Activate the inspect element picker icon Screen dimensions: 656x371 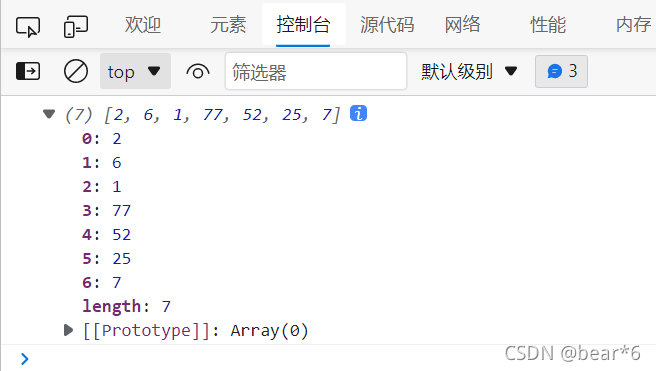[x=28, y=27]
